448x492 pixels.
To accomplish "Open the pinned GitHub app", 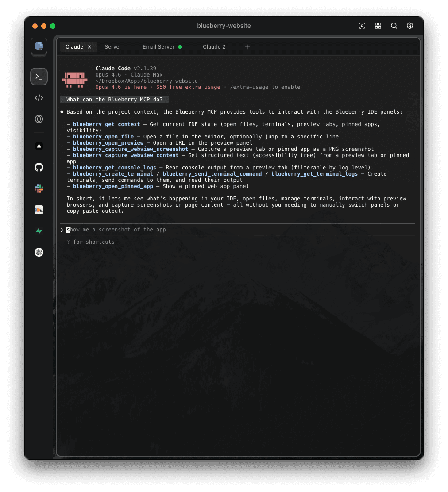I will [39, 167].
